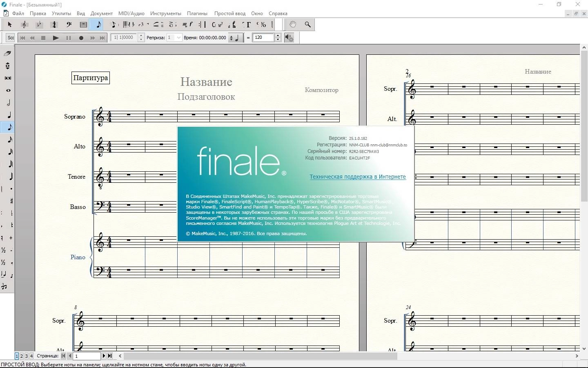Activate the Staff tool (treble clef)
588x368 pixels.
click(24, 25)
